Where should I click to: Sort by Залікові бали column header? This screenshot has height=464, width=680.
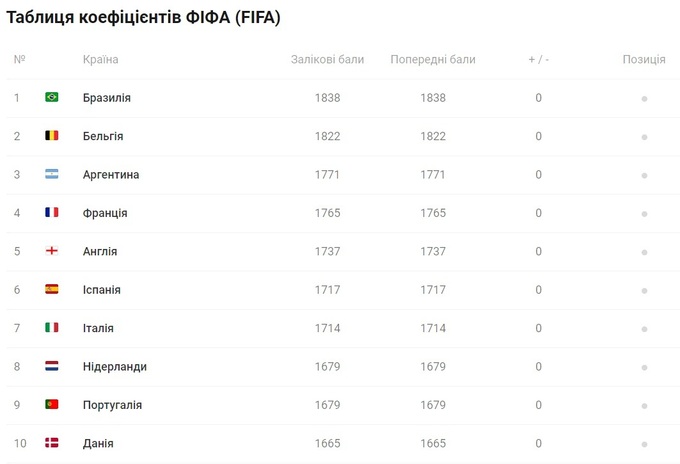[327, 59]
